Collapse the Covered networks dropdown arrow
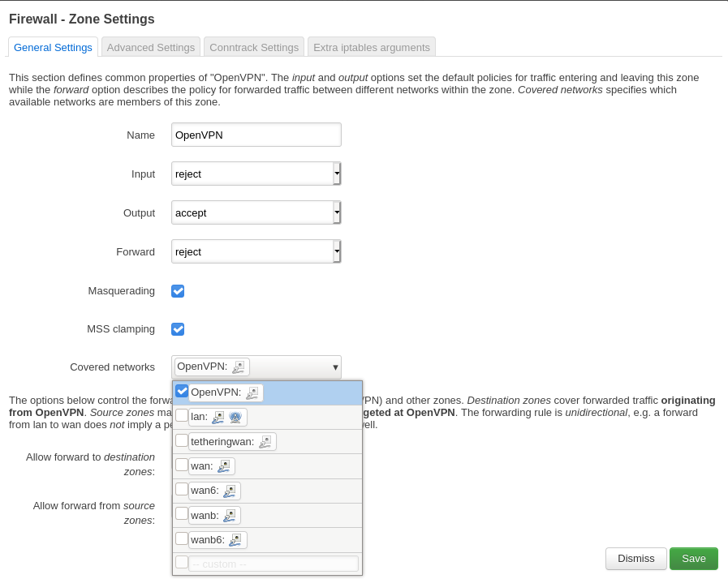Screen dimensions: 728x579 [335, 367]
